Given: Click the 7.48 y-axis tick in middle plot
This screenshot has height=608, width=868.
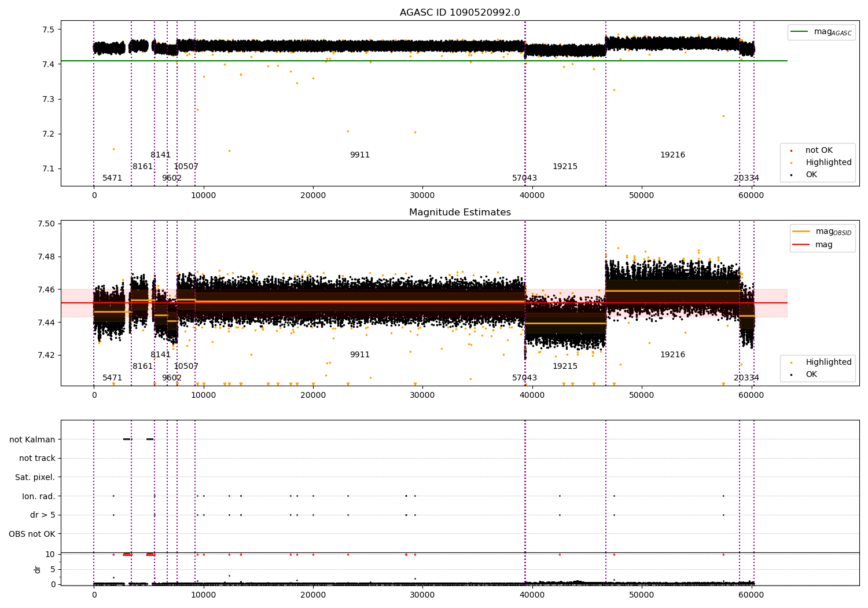Looking at the screenshot, I should 47,257.
